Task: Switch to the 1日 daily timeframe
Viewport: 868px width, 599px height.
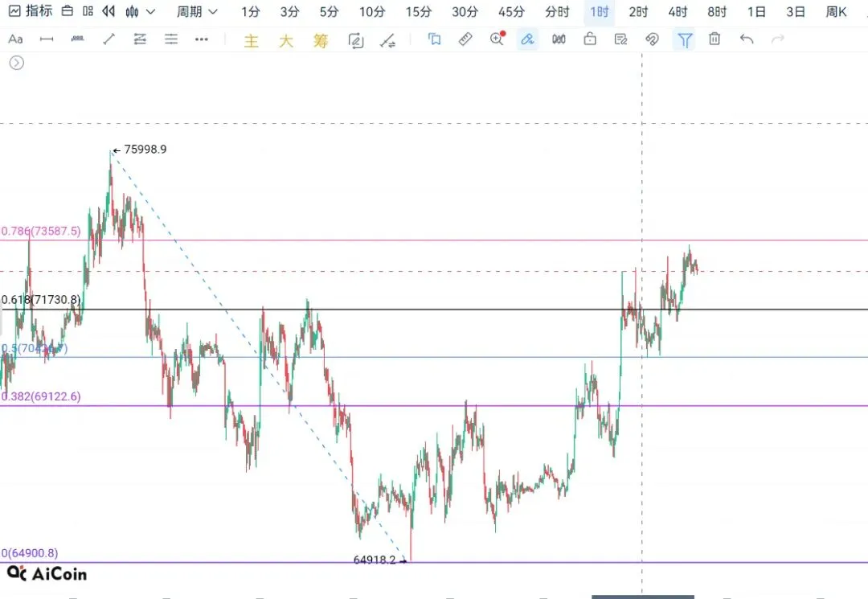Action: (756, 11)
